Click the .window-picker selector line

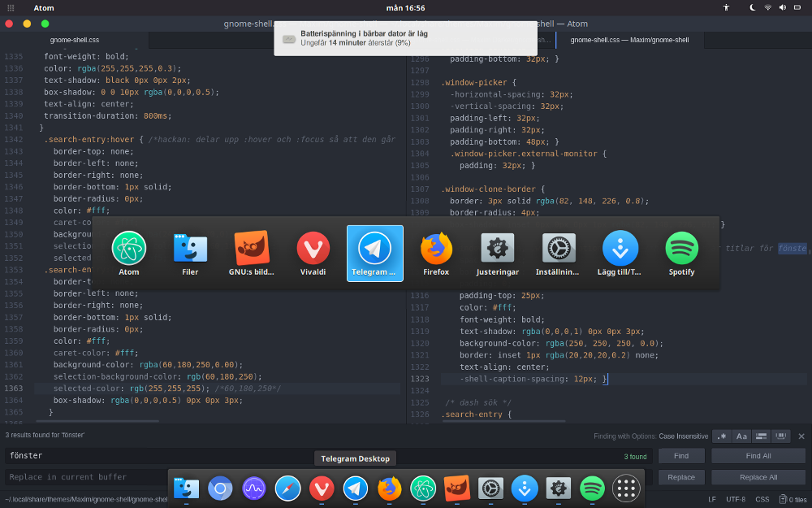[478, 82]
